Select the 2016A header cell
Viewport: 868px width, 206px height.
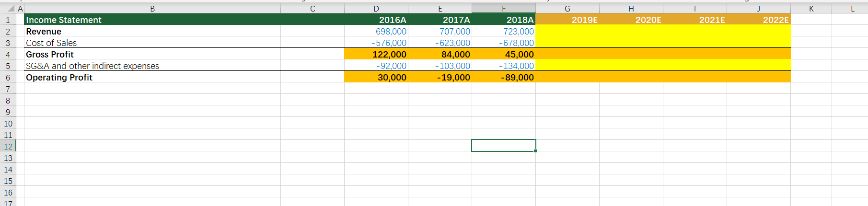pos(376,20)
